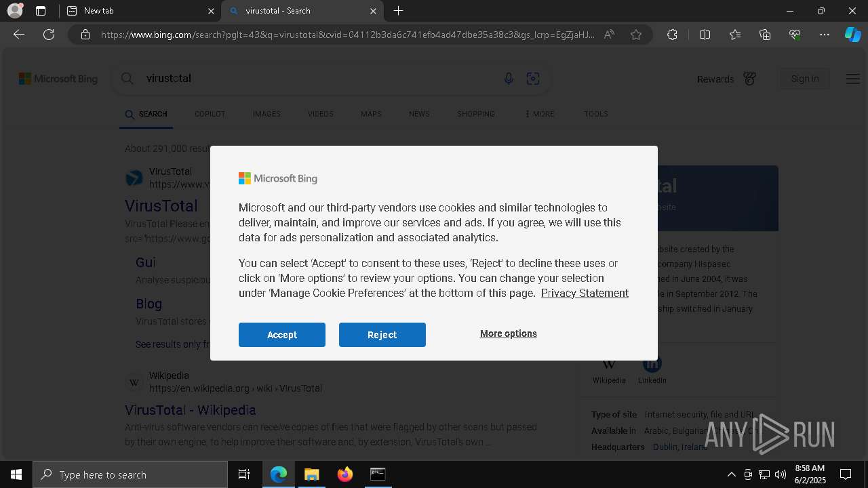The height and width of the screenshot is (488, 868).
Task: Click the Sign in button
Action: 805,79
